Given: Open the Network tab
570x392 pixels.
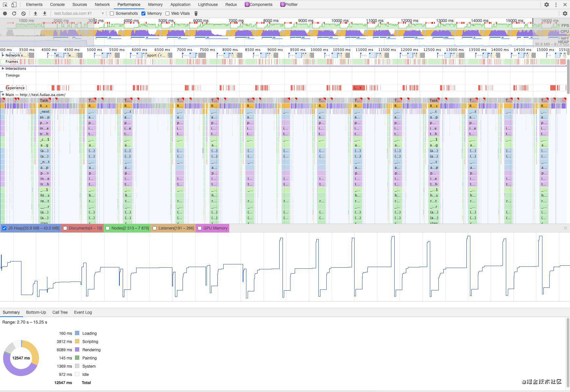Looking at the screenshot, I should pos(102,5).
